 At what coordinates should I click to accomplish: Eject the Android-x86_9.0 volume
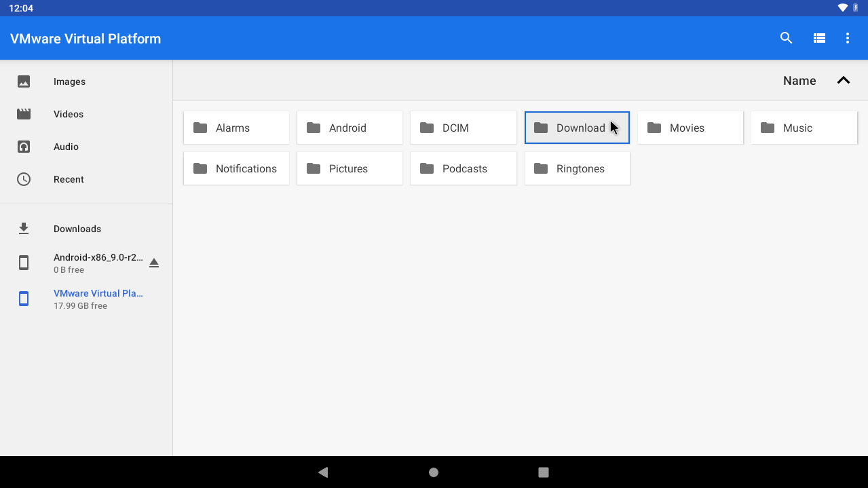(154, 263)
